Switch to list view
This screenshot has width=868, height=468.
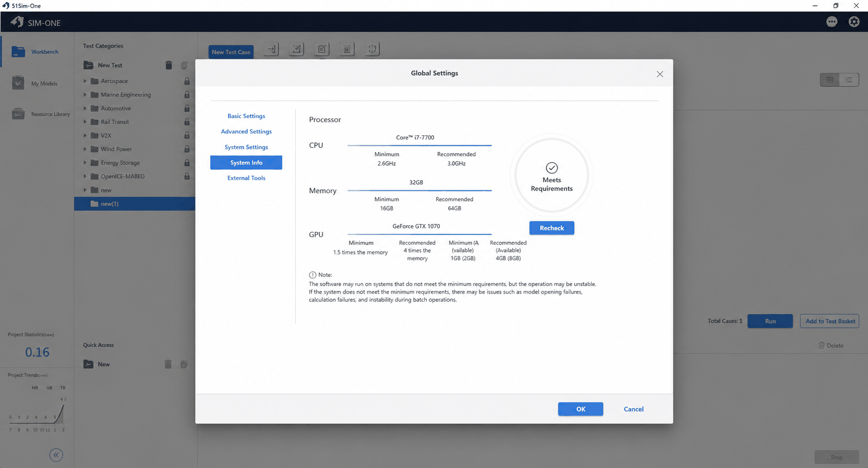coord(849,80)
